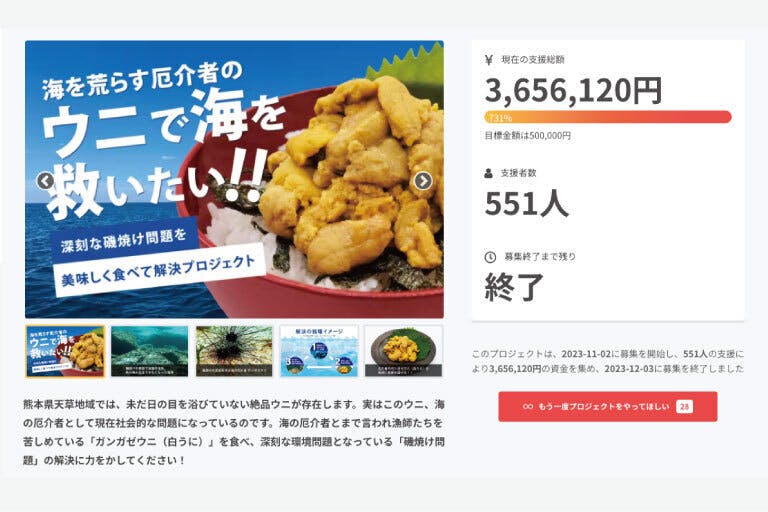The height and width of the screenshot is (512, 768).
Task: Click the 731% funding progress bar
Action: tap(608, 117)
